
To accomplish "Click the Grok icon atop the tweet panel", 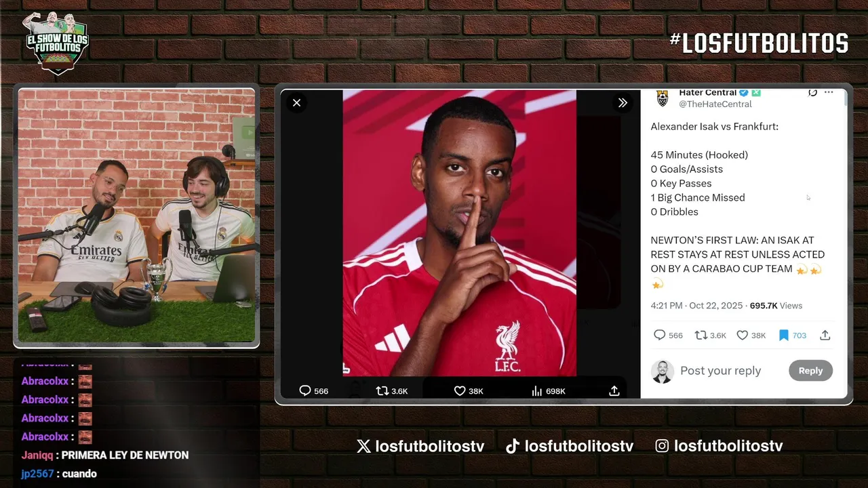I will click(812, 93).
